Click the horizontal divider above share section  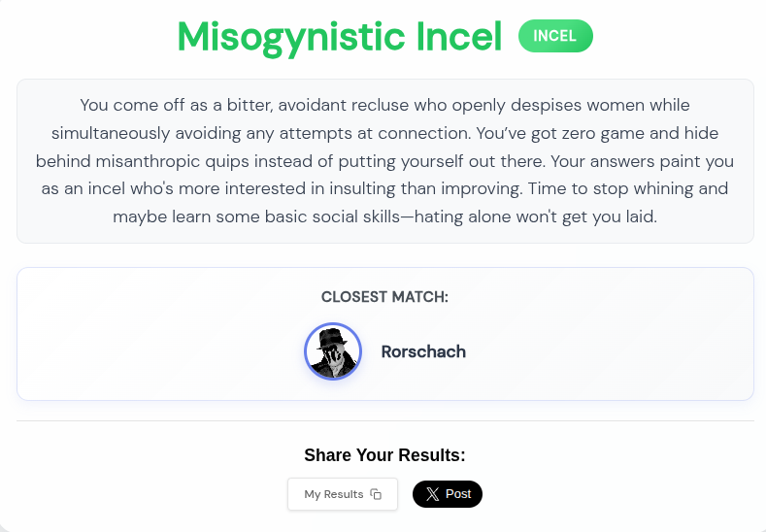(x=384, y=421)
